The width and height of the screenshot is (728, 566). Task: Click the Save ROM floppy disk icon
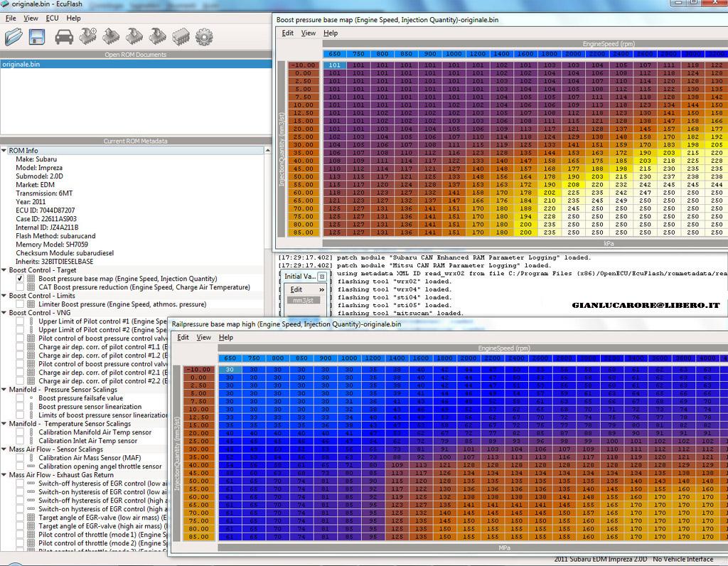[37, 36]
